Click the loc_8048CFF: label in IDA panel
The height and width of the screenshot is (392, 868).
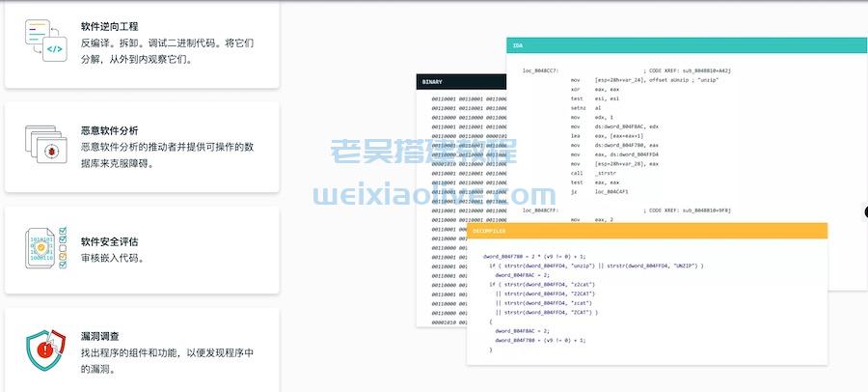click(541, 210)
